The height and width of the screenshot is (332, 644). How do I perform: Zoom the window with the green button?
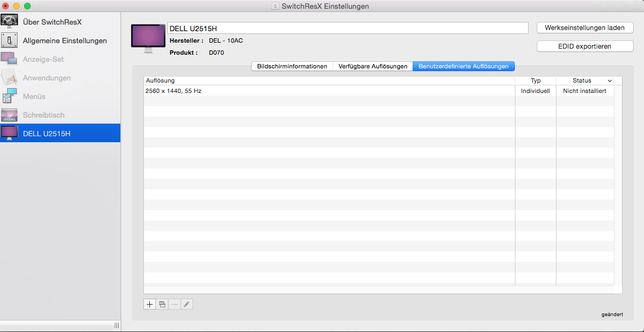[27, 6]
